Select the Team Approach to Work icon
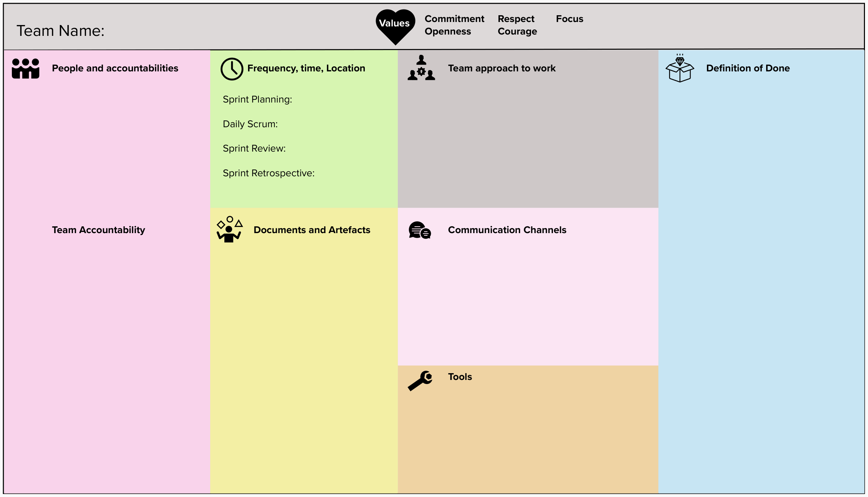This screenshot has height=497, width=868. 423,68
